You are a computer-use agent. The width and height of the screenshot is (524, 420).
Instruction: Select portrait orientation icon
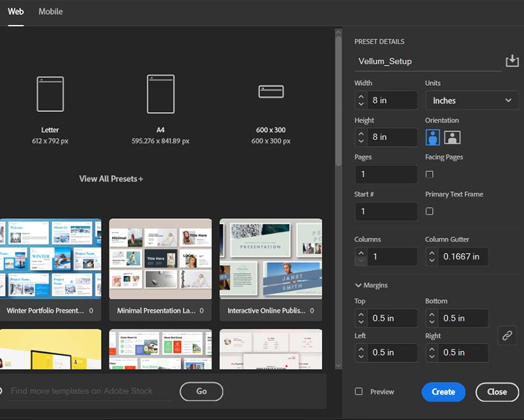[433, 137]
